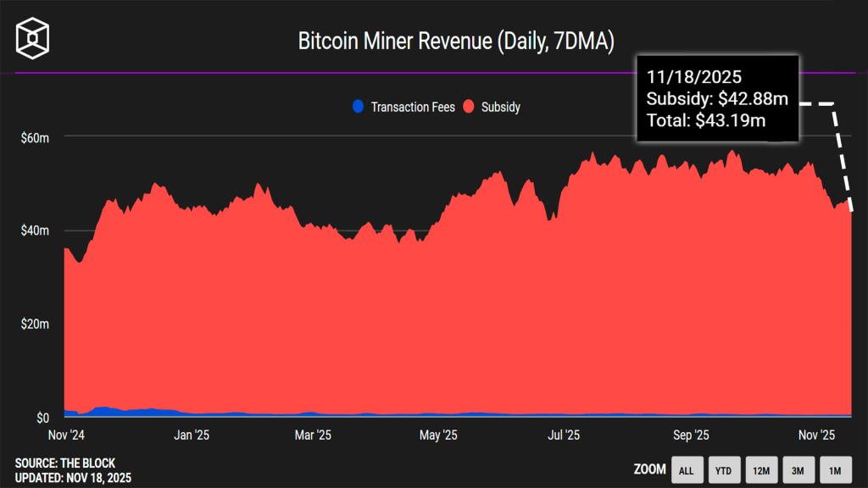Click the Source: The Block text
Image resolution: width=868 pixels, height=488 pixels.
(x=65, y=463)
